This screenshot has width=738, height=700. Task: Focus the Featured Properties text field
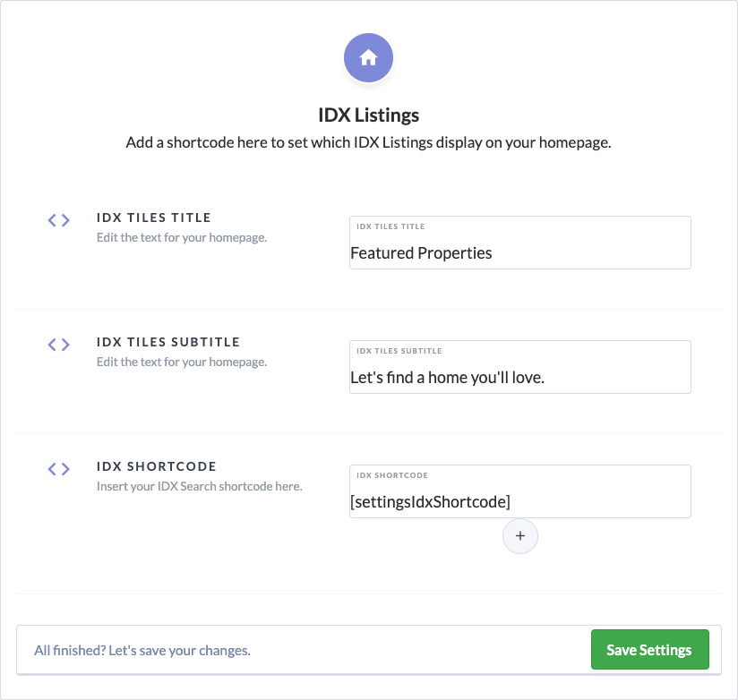tap(520, 243)
